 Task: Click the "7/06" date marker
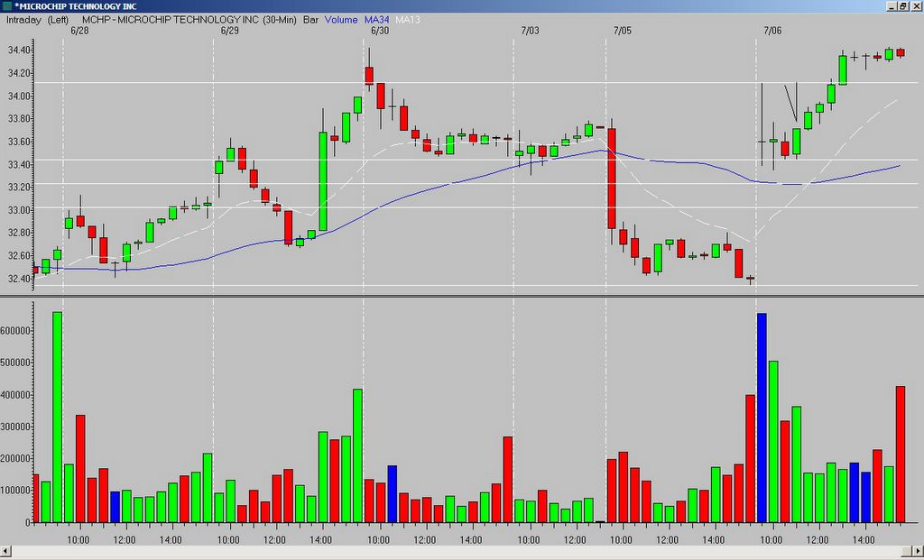772,31
